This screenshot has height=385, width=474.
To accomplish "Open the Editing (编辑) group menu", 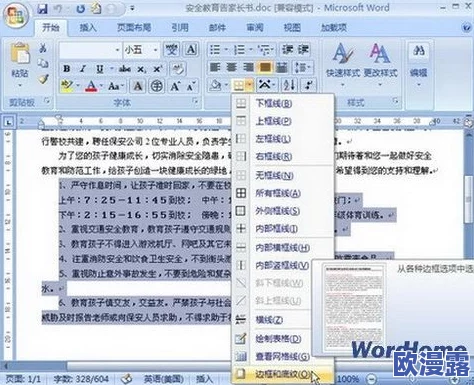I will point(419,65).
